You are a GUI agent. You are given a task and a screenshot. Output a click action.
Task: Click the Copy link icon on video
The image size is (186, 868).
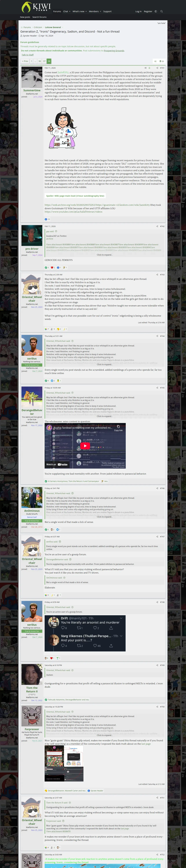click(118, 428)
